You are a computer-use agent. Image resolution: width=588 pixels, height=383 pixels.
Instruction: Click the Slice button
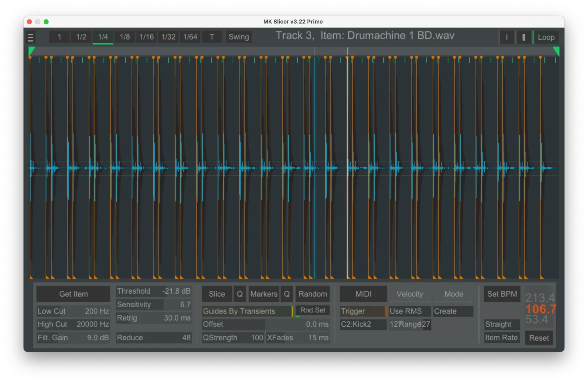pyautogui.click(x=217, y=294)
